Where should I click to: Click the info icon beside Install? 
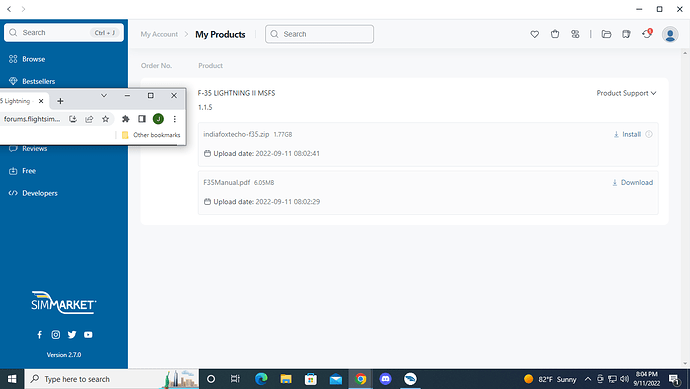pos(649,134)
